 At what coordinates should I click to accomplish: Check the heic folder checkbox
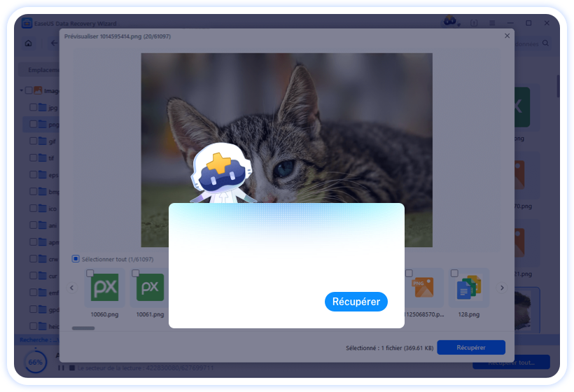click(x=33, y=326)
